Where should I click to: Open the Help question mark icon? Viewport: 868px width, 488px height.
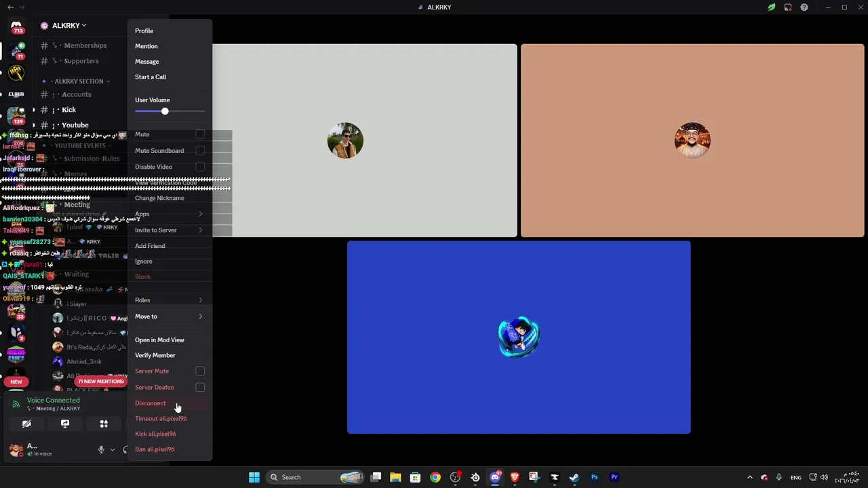click(x=804, y=7)
